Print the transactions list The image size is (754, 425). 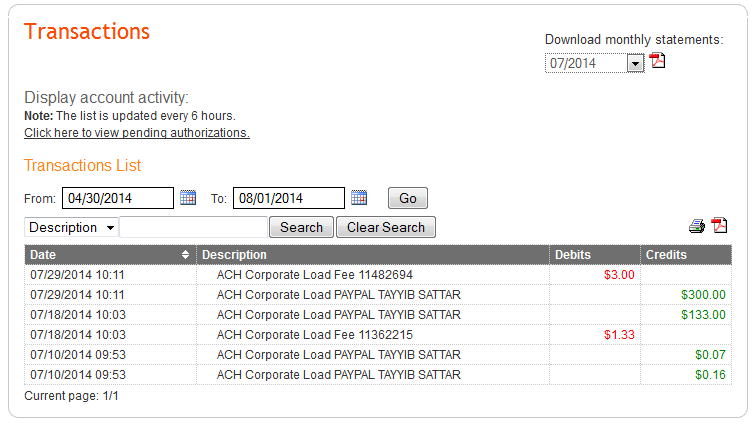tap(697, 226)
